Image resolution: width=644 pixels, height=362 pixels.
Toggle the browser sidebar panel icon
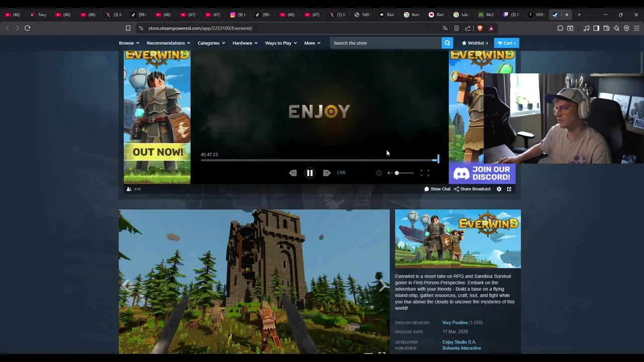[x=596, y=28]
